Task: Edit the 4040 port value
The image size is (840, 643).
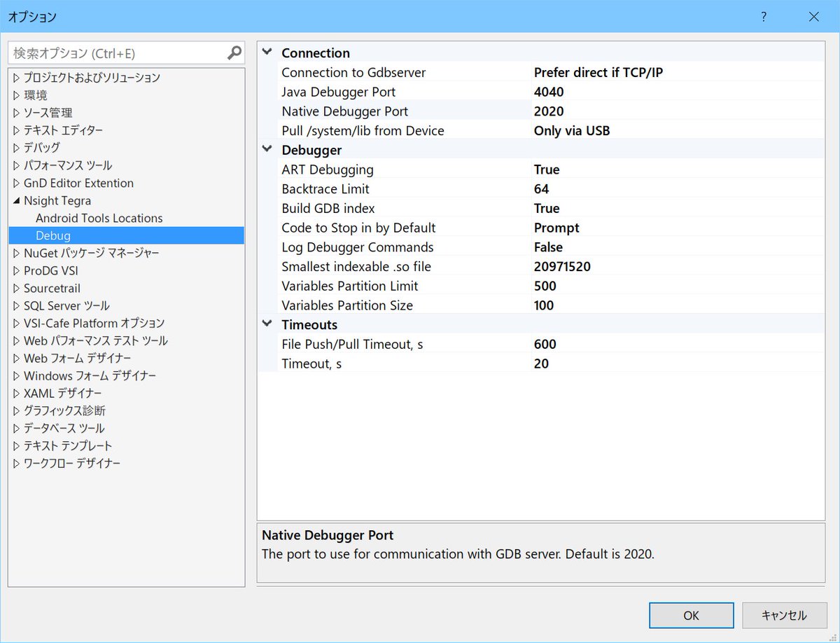Action: 549,92
